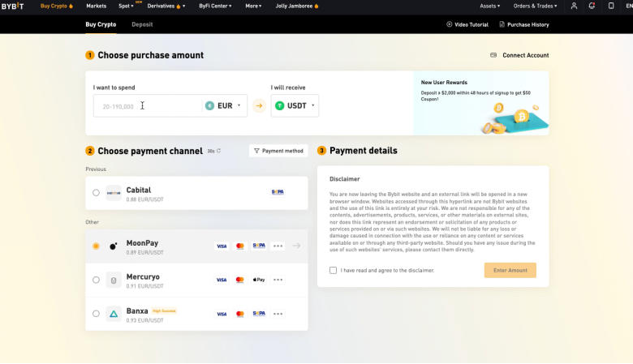The height and width of the screenshot is (364, 633).
Task: Expand the ByFi Center menu
Action: click(x=215, y=6)
